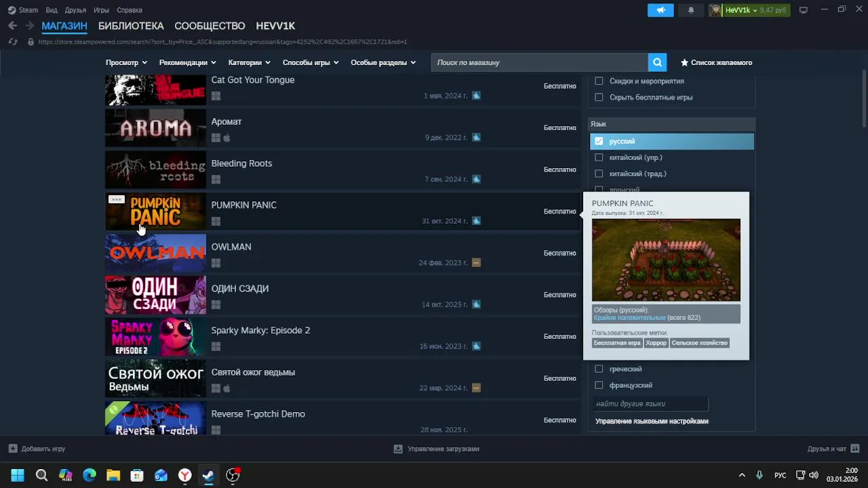Click the Add game plus icon
The width and height of the screenshot is (868, 488).
coord(13,449)
